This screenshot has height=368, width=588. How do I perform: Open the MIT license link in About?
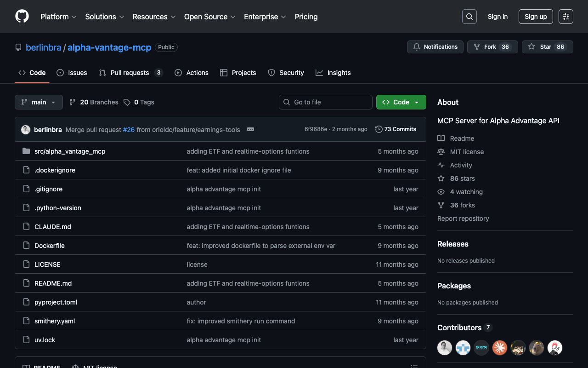coord(467,152)
